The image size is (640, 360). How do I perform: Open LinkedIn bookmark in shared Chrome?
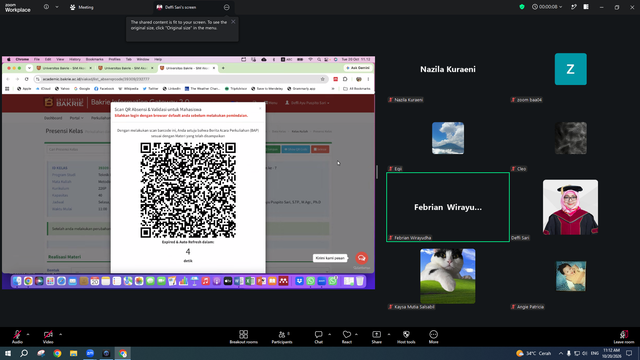click(x=171, y=89)
